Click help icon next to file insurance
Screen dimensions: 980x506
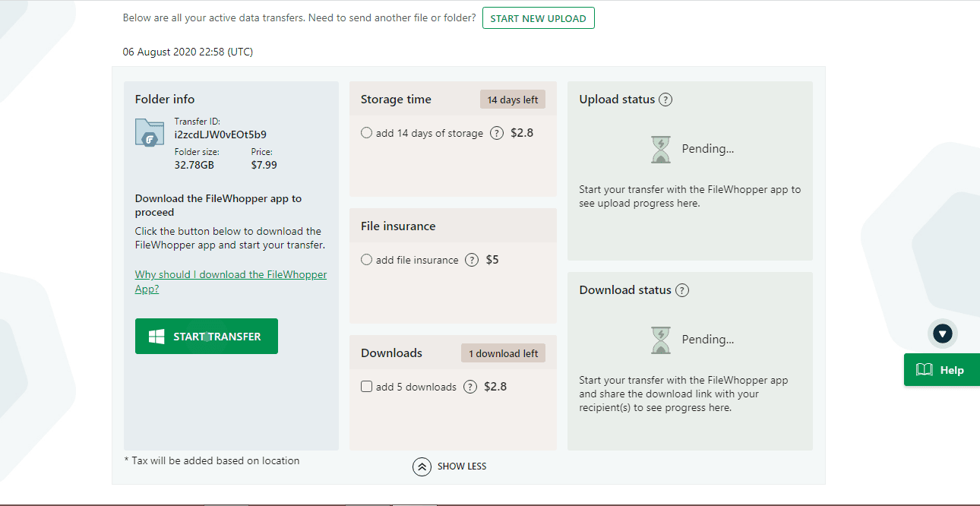click(472, 260)
